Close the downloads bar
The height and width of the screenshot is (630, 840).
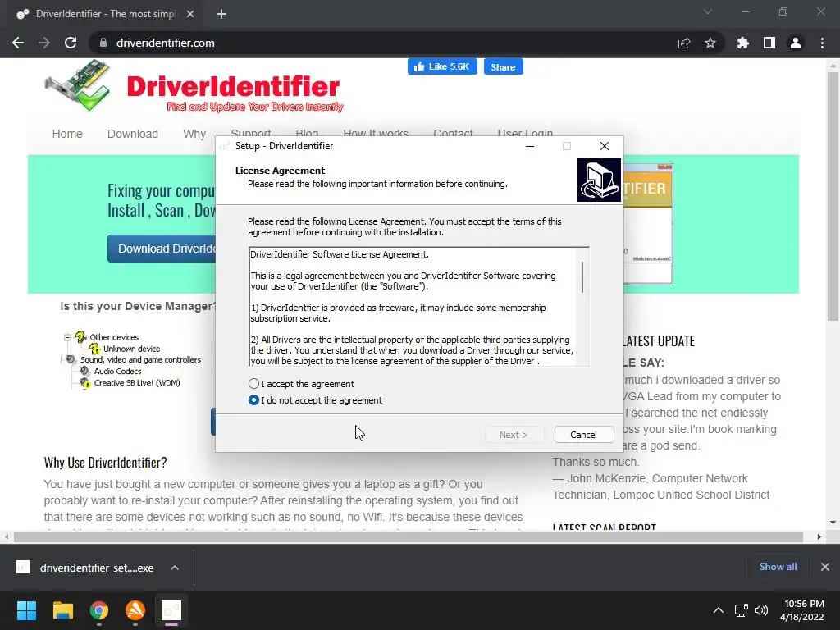825,567
